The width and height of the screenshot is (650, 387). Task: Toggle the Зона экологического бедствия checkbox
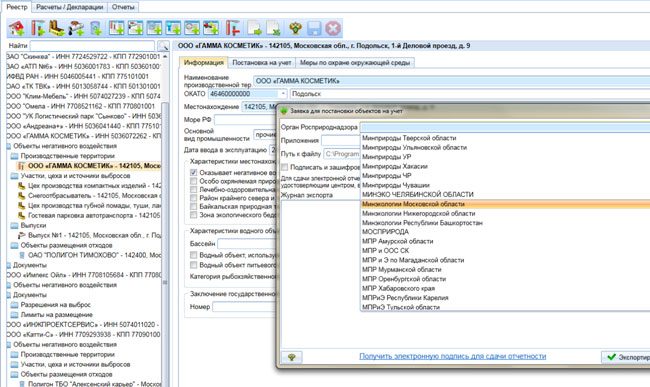tap(194, 215)
